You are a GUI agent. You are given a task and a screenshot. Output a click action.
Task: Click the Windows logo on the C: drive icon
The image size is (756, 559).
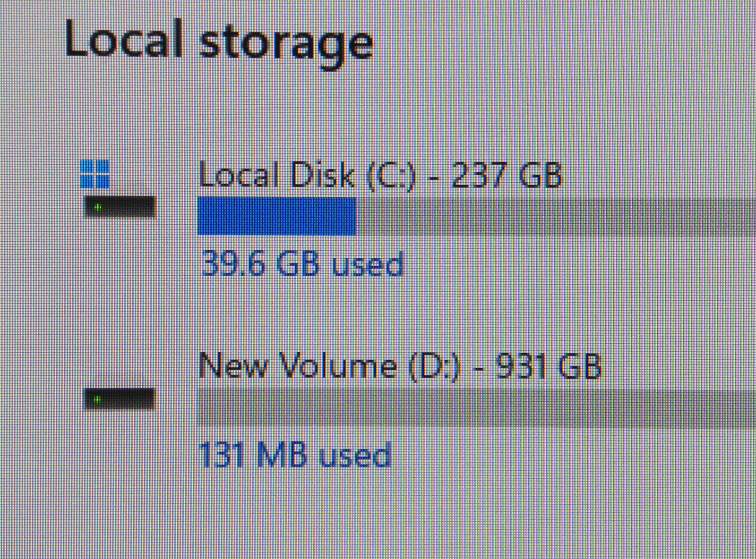click(94, 173)
